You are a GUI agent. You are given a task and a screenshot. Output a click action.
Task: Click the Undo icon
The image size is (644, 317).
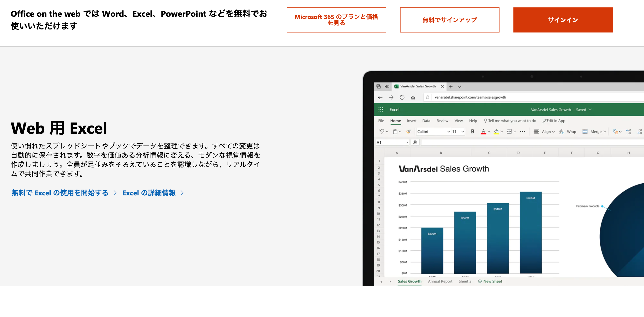coord(381,131)
